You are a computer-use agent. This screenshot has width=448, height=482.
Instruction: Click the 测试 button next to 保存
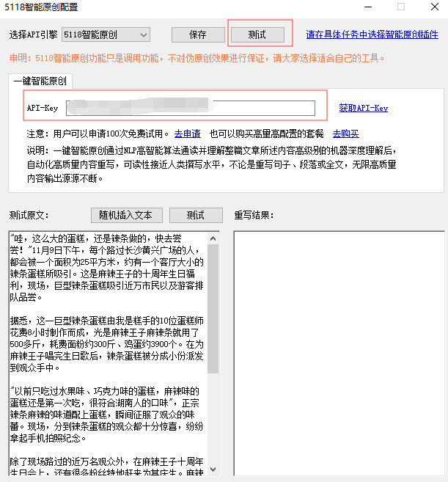tap(257, 34)
